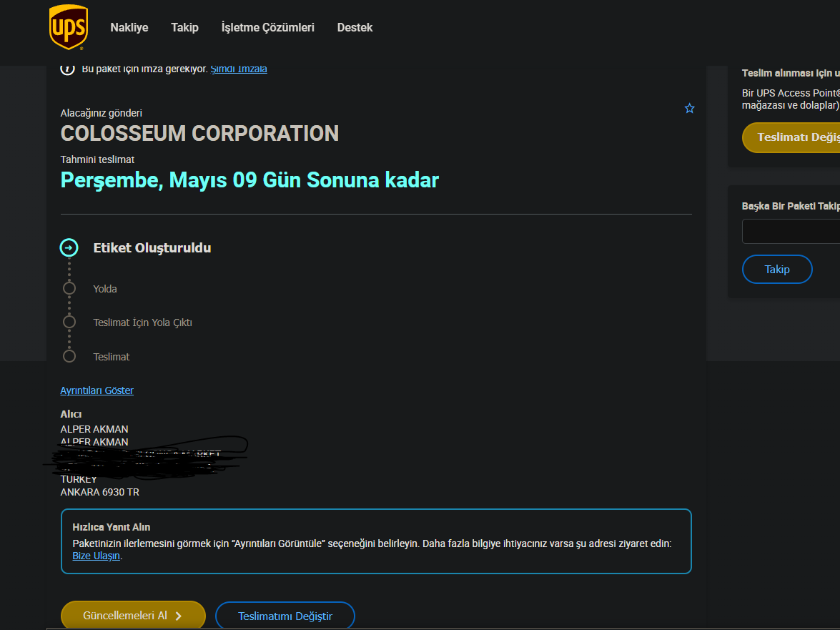Click the Alıcı section heading
Viewport: 840px width, 630px height.
(x=71, y=414)
